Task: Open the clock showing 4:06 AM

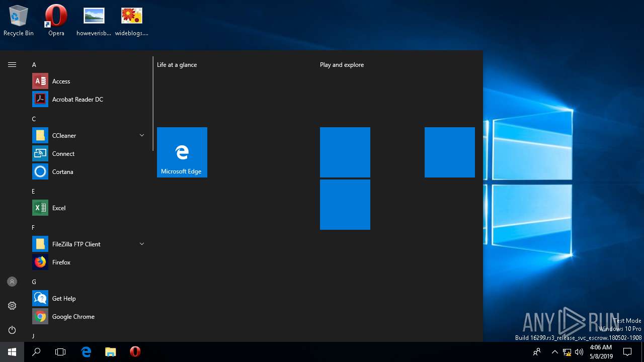Action: (601, 352)
